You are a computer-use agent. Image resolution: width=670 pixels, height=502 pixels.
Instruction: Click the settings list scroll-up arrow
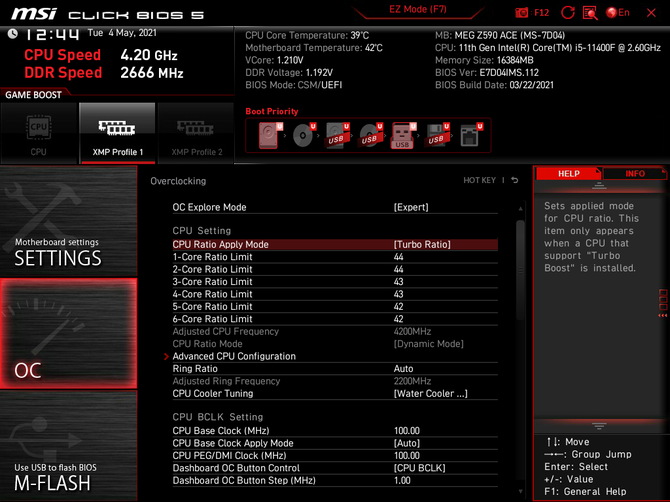pos(520,209)
